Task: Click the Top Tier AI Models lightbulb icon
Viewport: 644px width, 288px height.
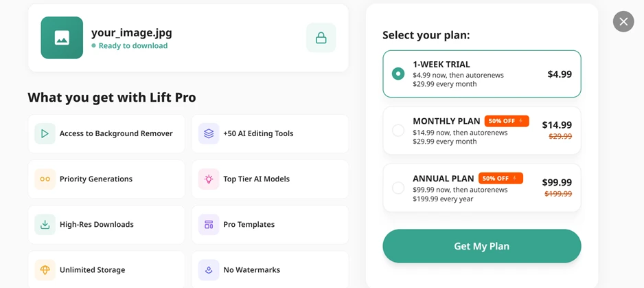Action: click(209, 179)
